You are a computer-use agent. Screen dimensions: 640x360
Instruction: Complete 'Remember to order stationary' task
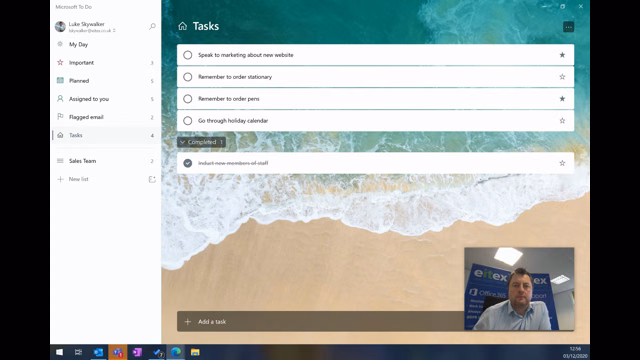click(x=187, y=77)
